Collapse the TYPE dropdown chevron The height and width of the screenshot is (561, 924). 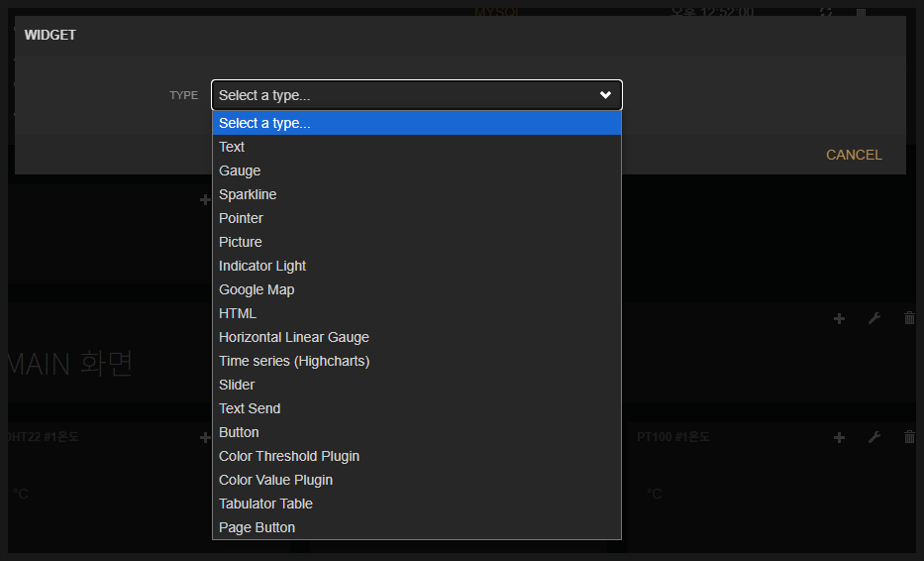605,95
